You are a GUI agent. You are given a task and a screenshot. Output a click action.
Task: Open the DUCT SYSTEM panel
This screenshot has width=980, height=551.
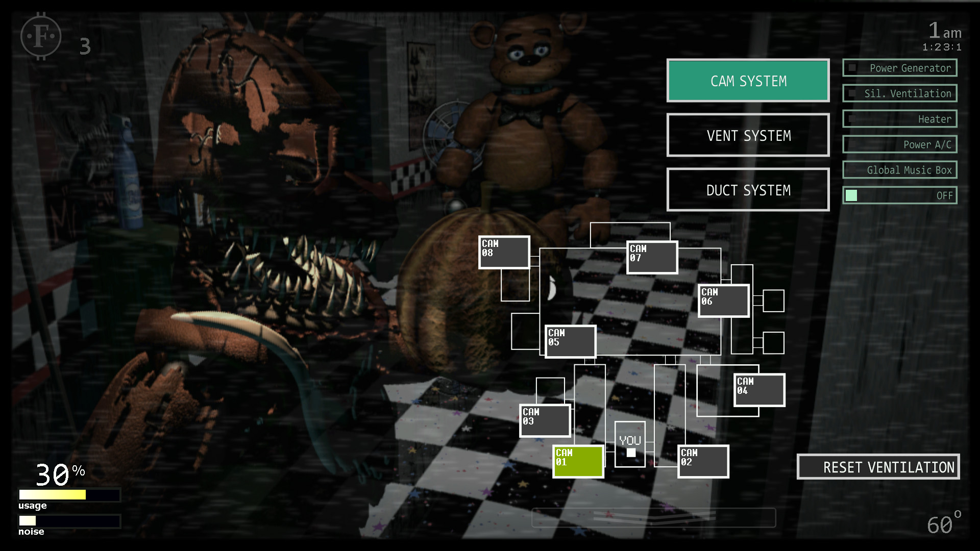point(747,190)
